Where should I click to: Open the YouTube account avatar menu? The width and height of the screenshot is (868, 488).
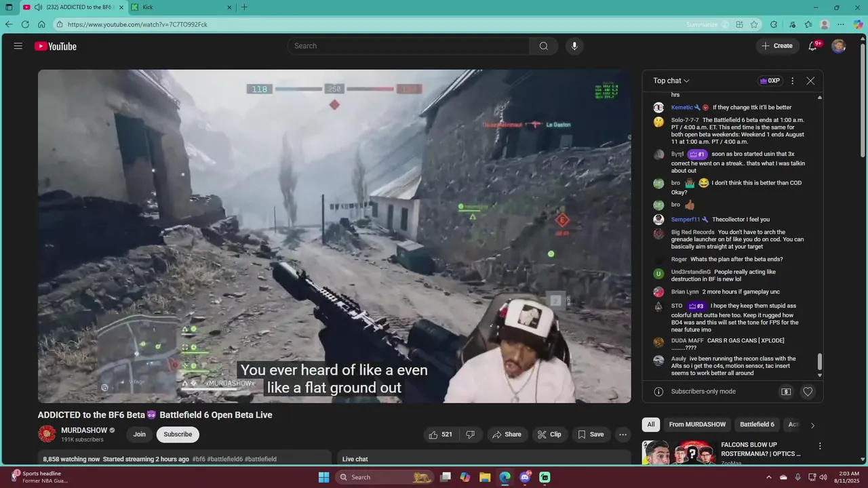(x=839, y=46)
